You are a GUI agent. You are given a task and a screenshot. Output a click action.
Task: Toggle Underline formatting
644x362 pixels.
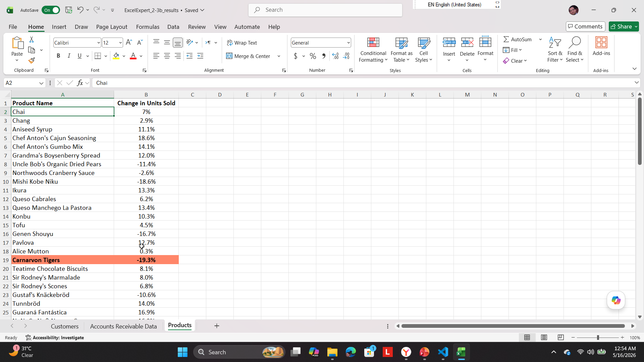point(79,56)
